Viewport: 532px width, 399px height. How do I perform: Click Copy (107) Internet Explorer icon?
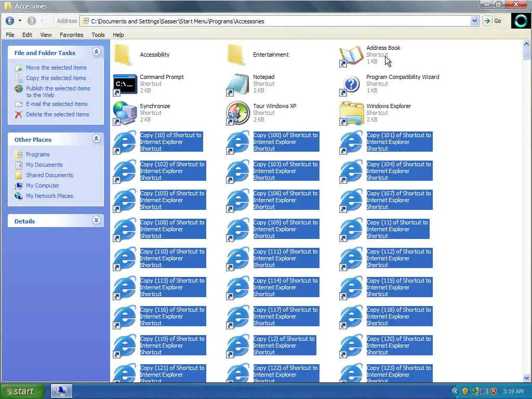pos(351,201)
